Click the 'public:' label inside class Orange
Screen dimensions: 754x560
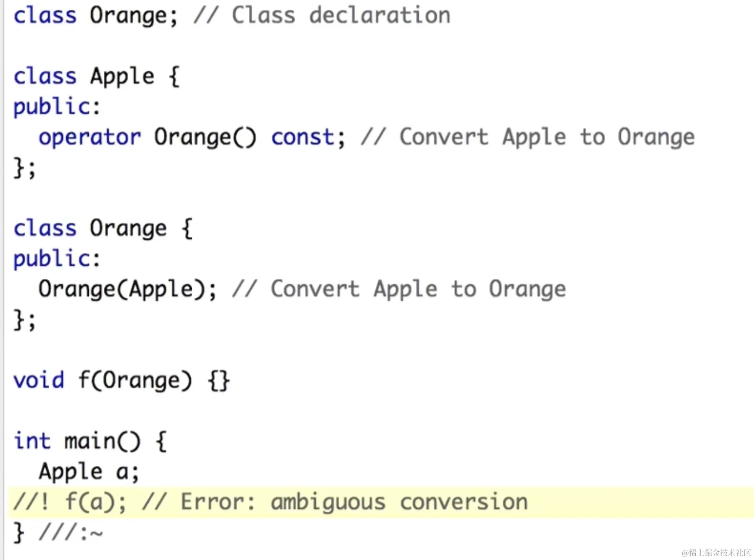(x=57, y=259)
